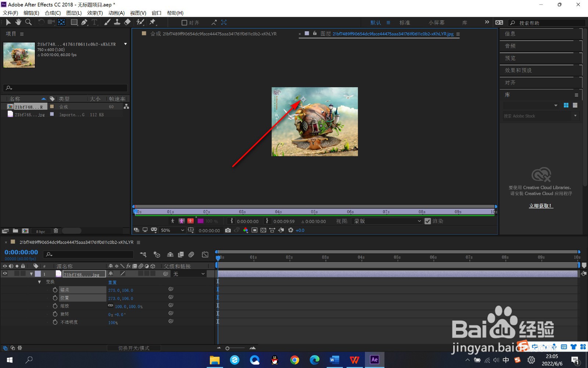Collapse layer 1 properties triangle
Image resolution: width=588 pixels, height=368 pixels.
pos(31,274)
